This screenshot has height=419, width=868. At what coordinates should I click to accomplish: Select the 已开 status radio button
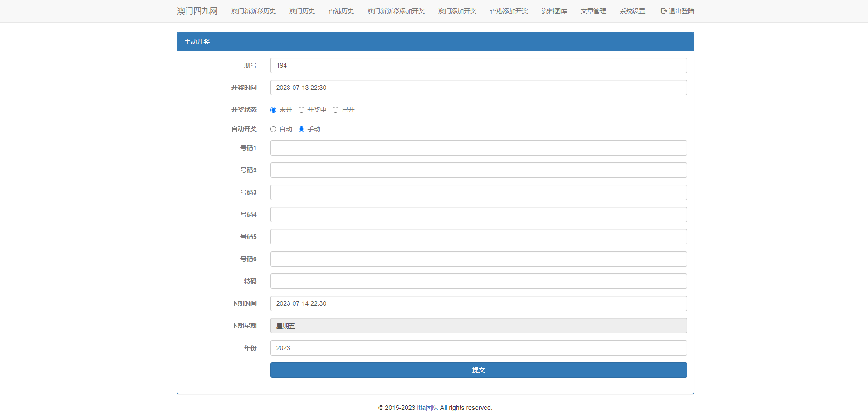coord(336,110)
